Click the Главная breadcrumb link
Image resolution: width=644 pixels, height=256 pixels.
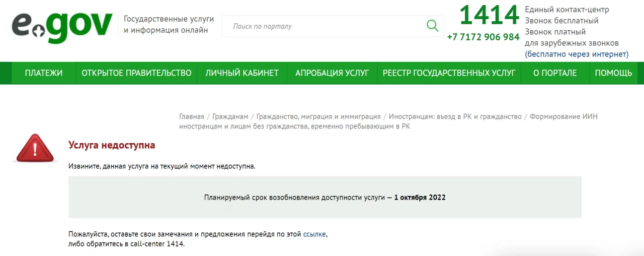point(192,116)
